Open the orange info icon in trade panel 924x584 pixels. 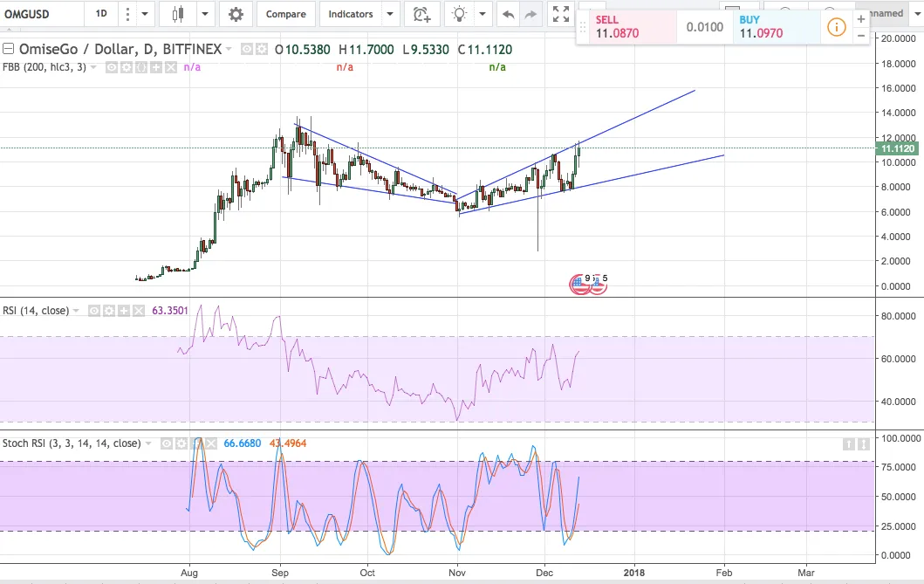pos(836,27)
